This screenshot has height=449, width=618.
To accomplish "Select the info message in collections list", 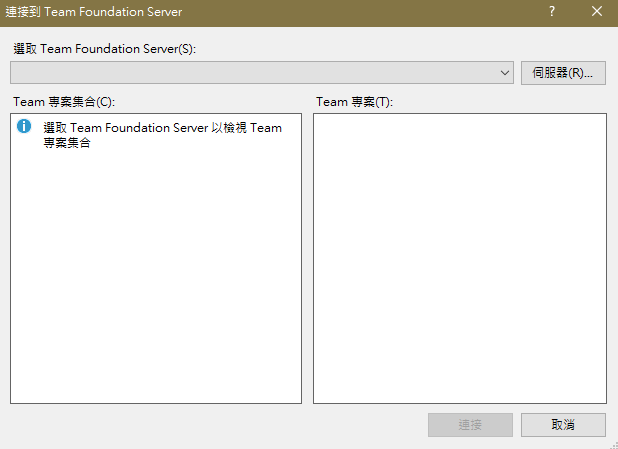I will (162, 135).
